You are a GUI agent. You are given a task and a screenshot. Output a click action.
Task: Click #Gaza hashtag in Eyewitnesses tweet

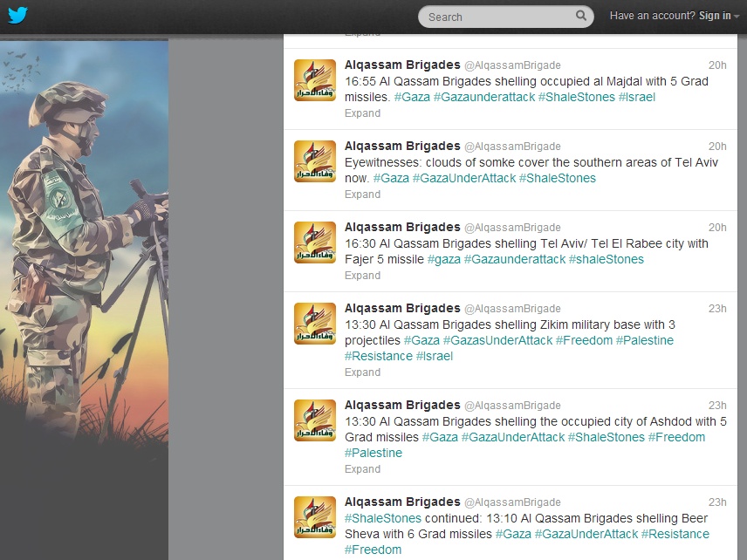(391, 178)
